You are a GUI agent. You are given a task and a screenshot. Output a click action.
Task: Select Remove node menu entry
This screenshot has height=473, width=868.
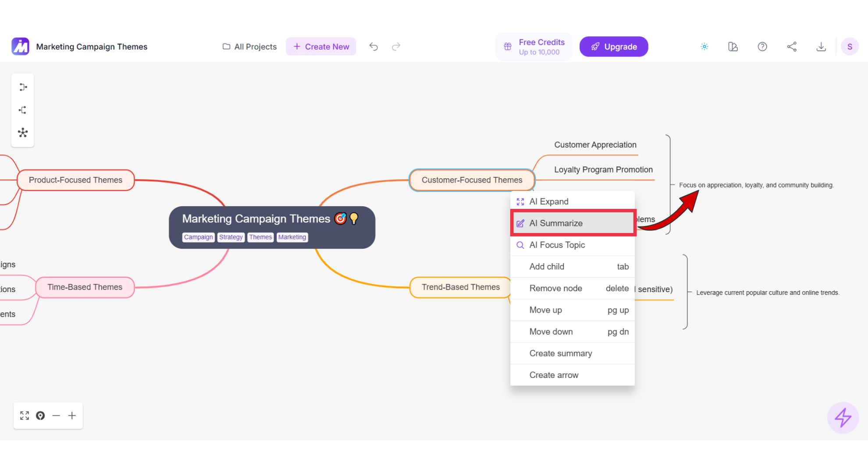tap(573, 288)
